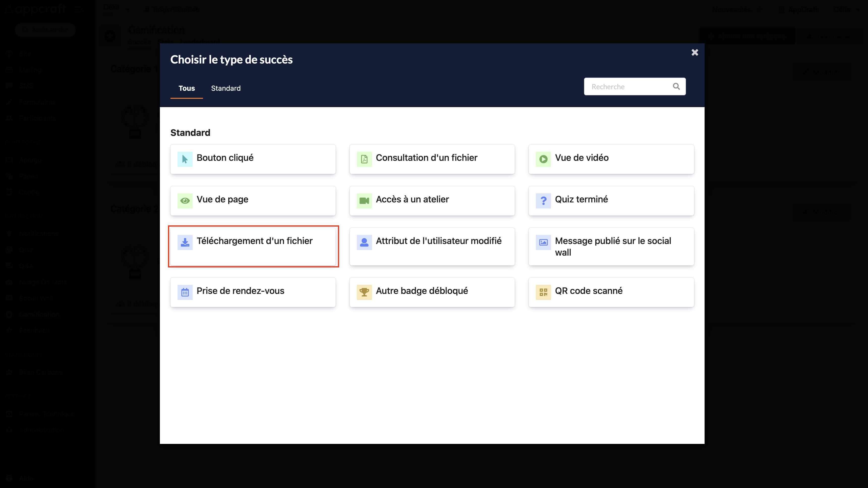Toggle the Attribut de l'utilisateur modifié option
The width and height of the screenshot is (868, 488).
432,246
